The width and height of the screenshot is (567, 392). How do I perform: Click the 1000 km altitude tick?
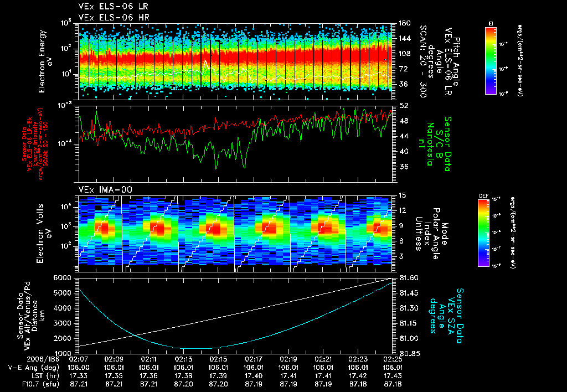pos(61,353)
